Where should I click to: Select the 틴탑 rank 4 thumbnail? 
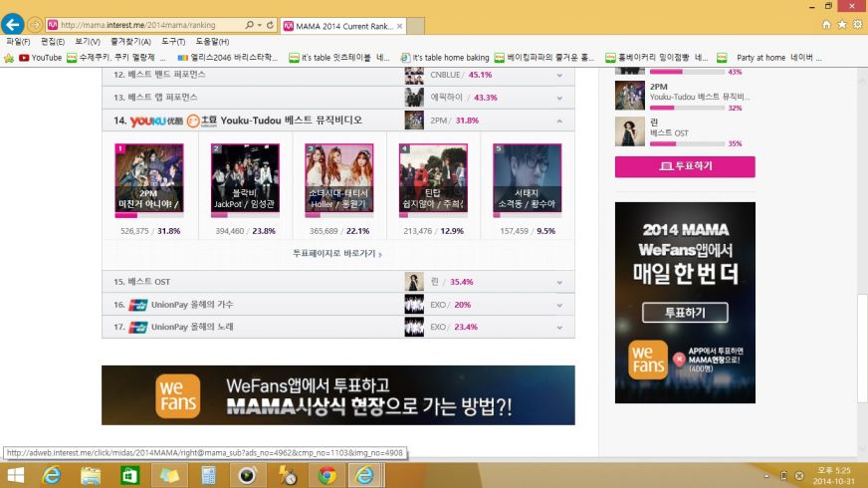click(433, 178)
